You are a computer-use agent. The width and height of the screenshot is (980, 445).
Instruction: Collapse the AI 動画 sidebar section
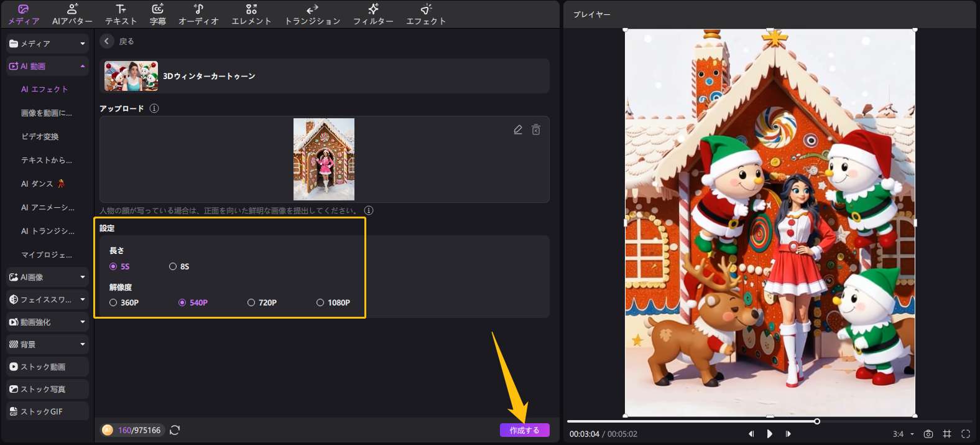[47, 66]
